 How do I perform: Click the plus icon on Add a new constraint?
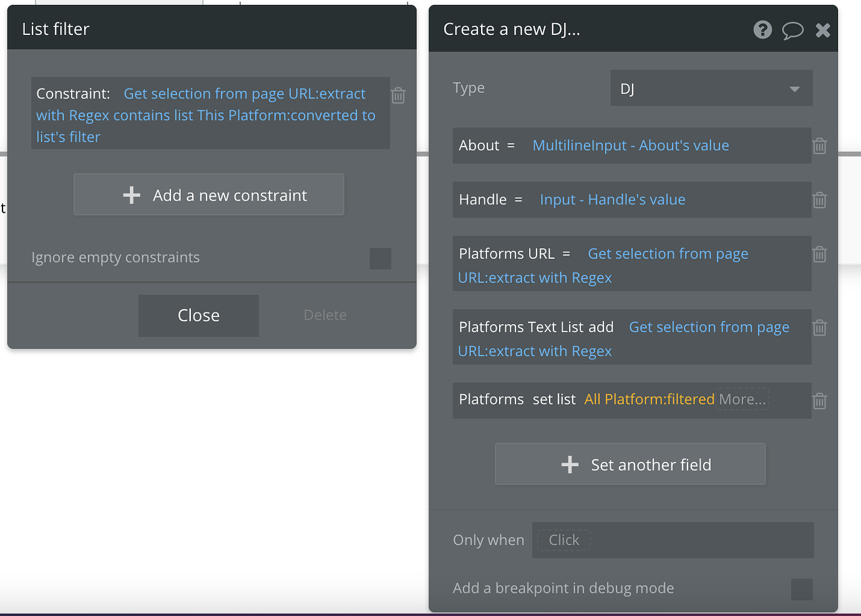coord(132,195)
